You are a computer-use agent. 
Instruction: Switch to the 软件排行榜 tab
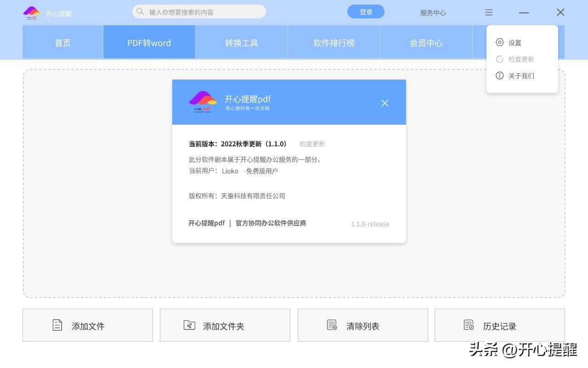tap(334, 42)
